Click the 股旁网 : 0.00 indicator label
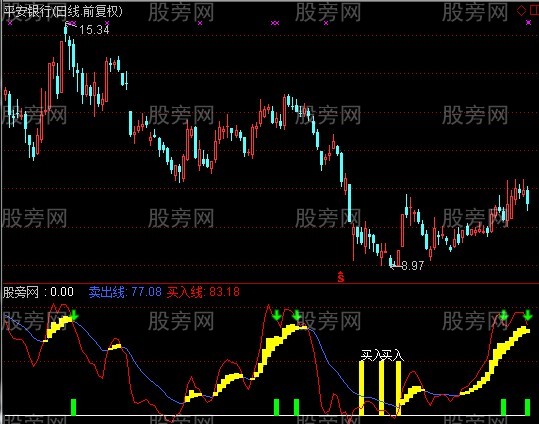This screenshot has height=424, width=539. tap(38, 292)
